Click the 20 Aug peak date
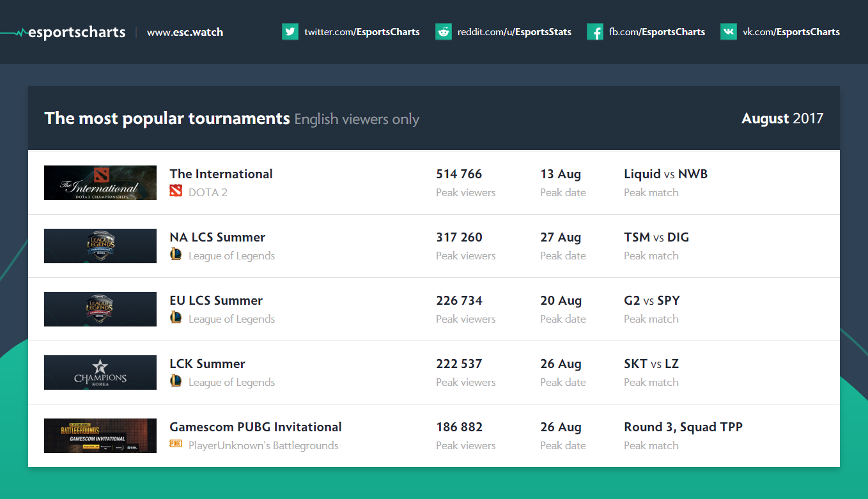This screenshot has height=499, width=868. (x=561, y=300)
